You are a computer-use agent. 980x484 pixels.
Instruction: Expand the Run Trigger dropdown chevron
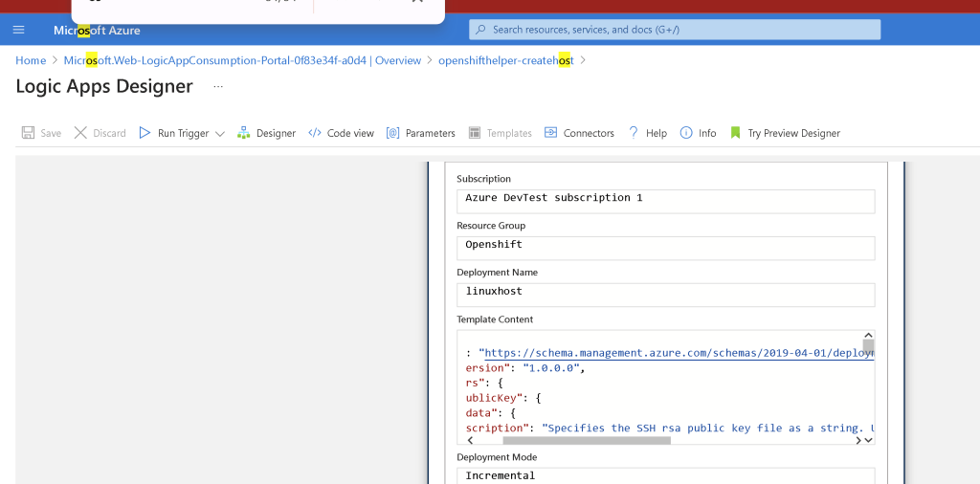click(x=219, y=134)
